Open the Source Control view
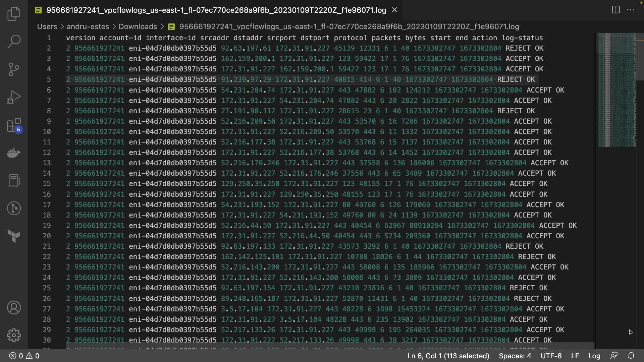This screenshot has width=644, height=362. [x=14, y=69]
